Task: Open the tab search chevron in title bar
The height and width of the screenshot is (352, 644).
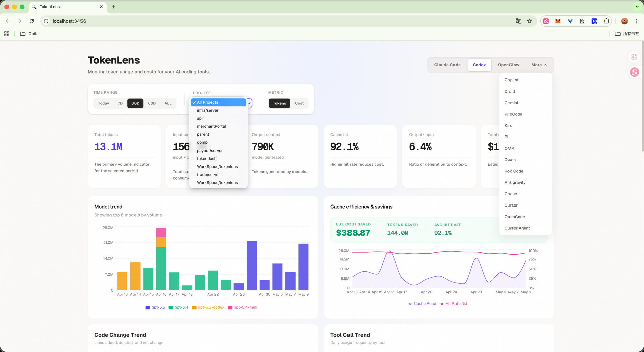Action: click(637, 7)
